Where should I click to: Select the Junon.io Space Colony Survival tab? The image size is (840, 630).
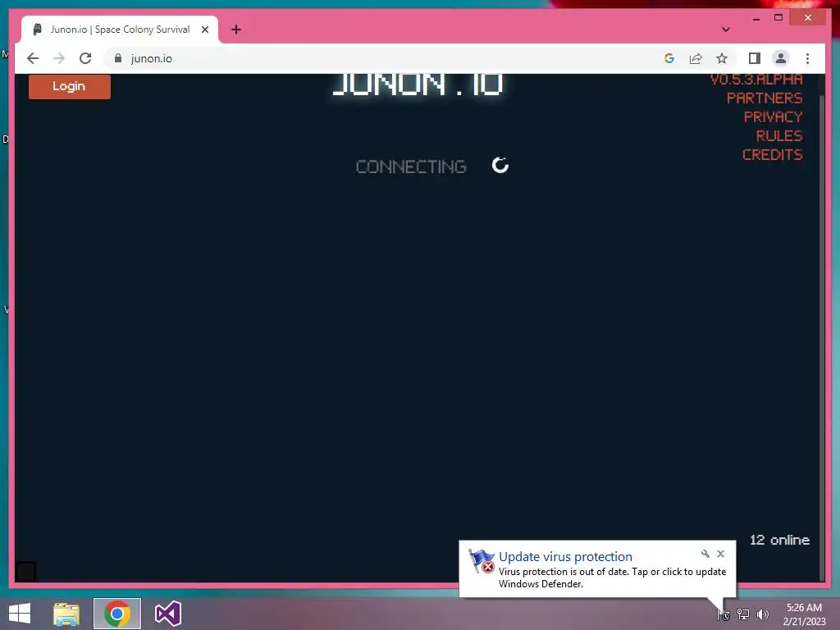coord(120,30)
